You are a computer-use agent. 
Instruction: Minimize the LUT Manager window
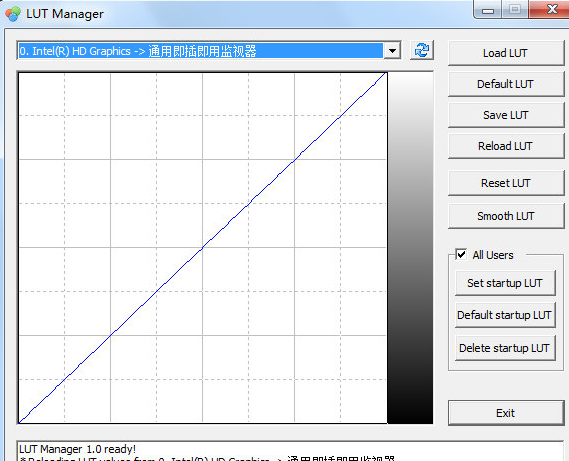coord(488,9)
